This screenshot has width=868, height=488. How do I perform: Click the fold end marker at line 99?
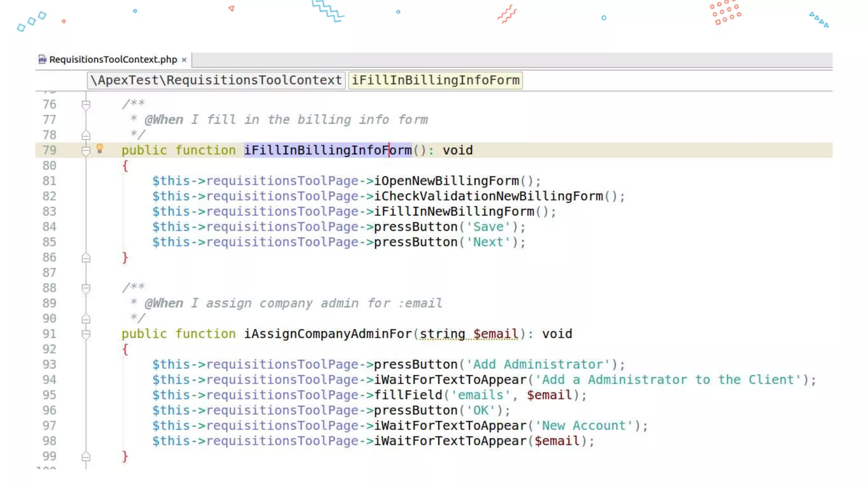click(x=86, y=456)
